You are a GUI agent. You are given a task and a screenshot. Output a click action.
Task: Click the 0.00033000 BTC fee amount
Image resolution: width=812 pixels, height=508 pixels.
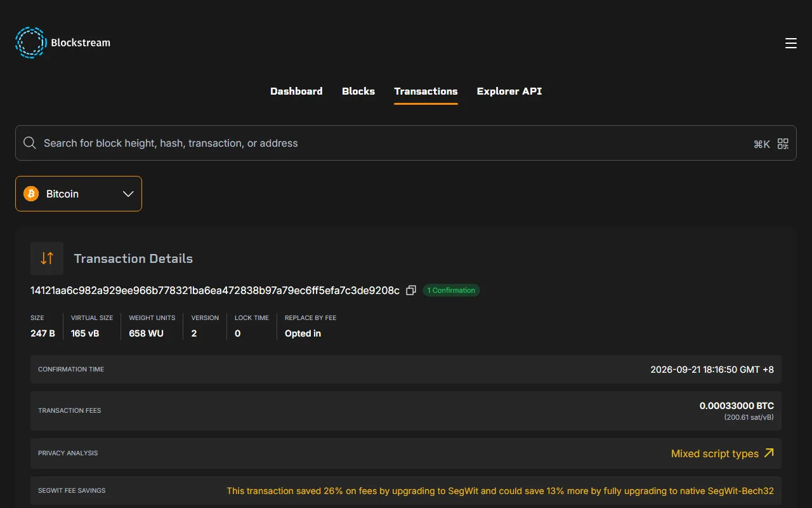click(x=737, y=405)
